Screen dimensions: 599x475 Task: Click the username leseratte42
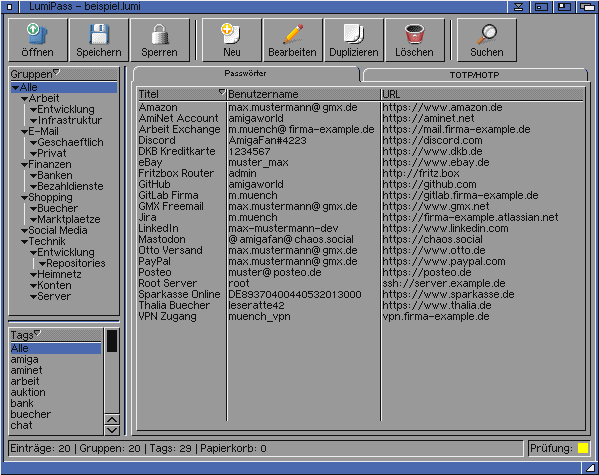[x=256, y=306]
